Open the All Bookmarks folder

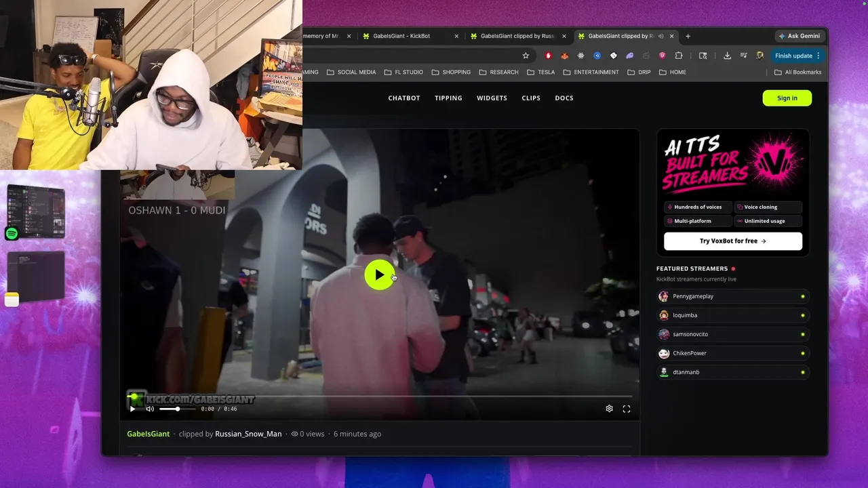click(x=798, y=72)
